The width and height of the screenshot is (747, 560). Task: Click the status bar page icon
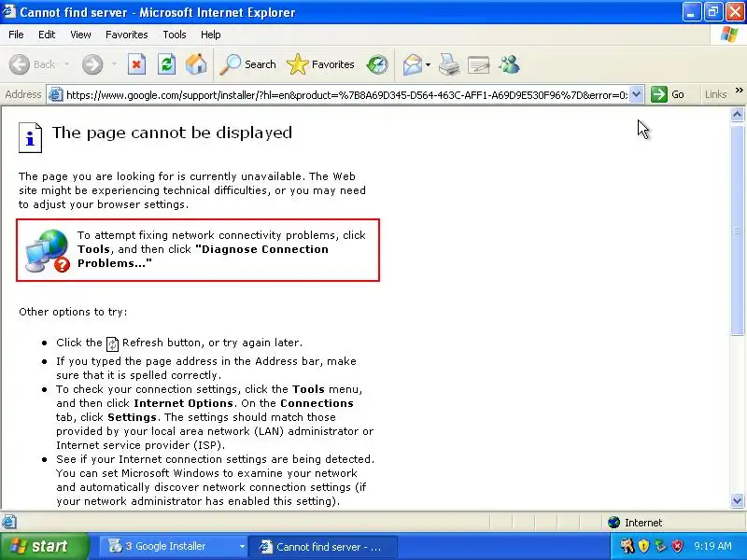9,523
